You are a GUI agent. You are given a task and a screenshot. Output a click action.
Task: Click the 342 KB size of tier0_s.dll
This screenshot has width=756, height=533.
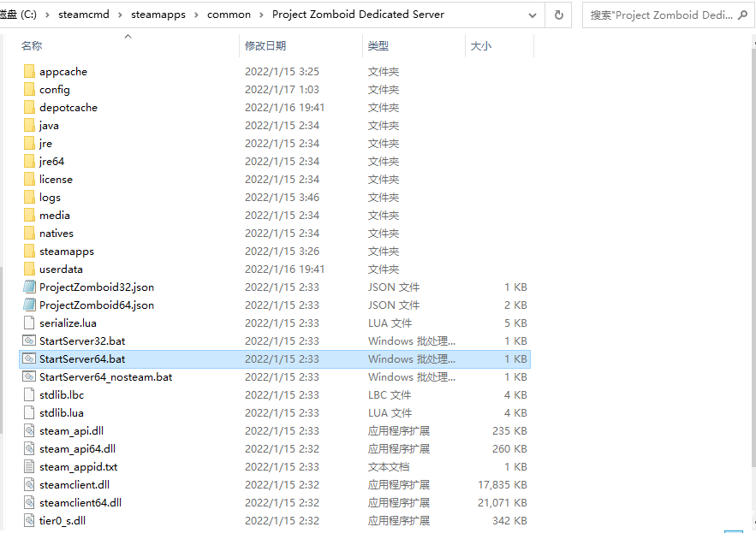509,520
